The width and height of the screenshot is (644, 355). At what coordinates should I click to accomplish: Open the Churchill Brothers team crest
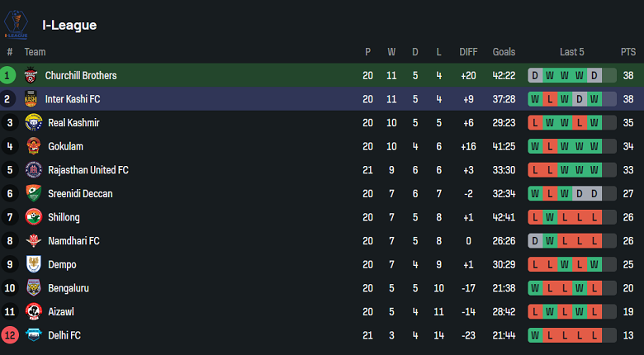coord(33,75)
